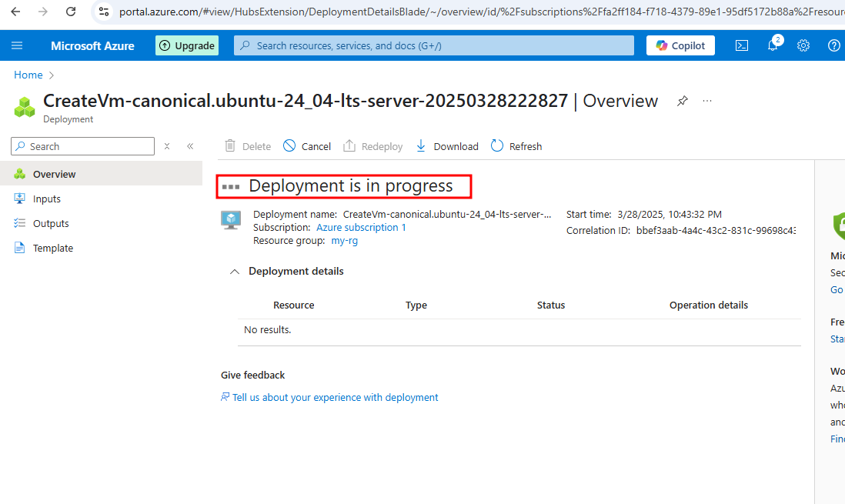Click the deployment cubes icon by the title
Screen dimensions: 845x504
(x=25, y=107)
